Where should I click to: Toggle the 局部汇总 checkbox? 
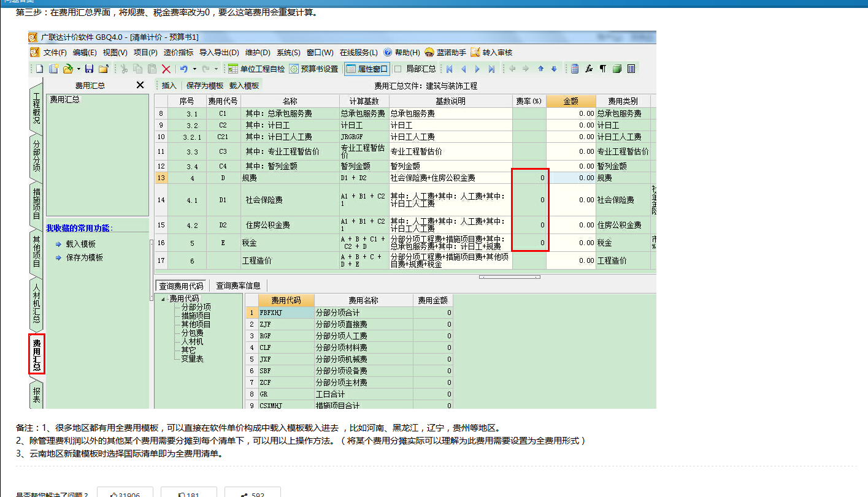coord(398,69)
